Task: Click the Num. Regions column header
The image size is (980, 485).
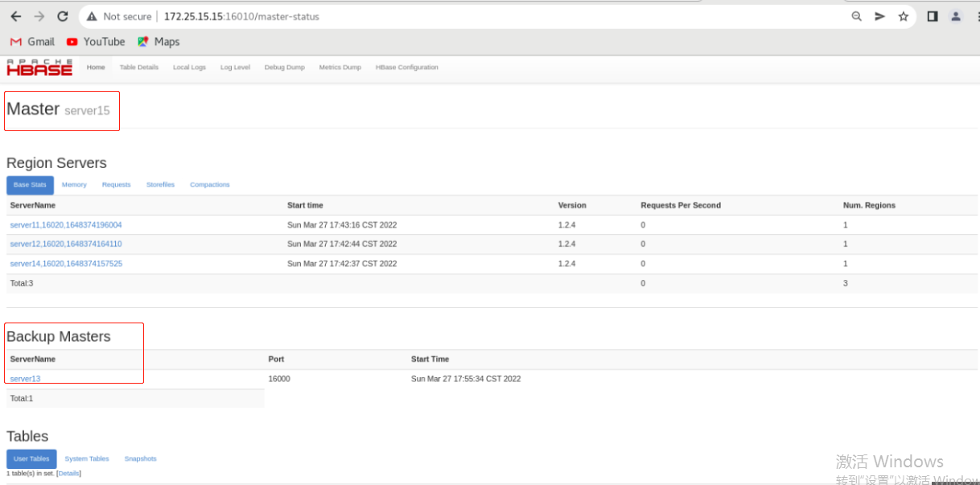Action: click(x=869, y=205)
